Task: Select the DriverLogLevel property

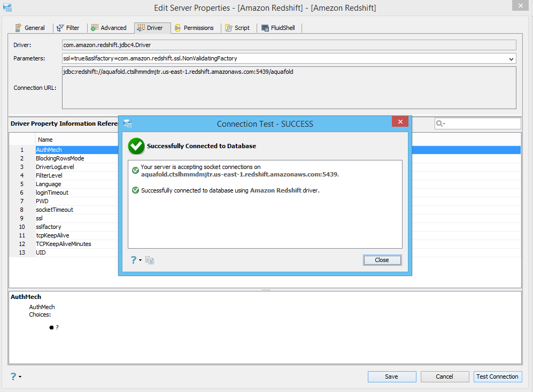Action: point(64,167)
